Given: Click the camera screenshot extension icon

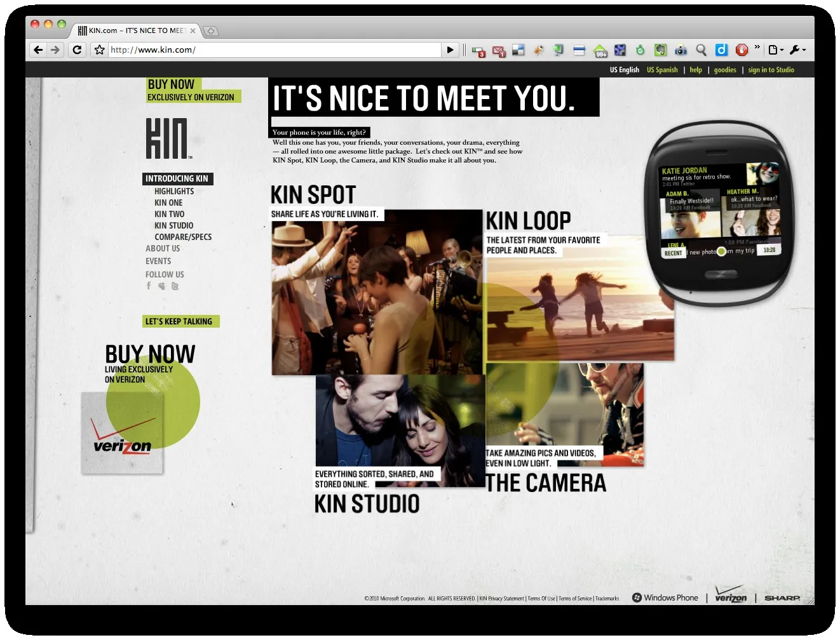Looking at the screenshot, I should point(681,50).
